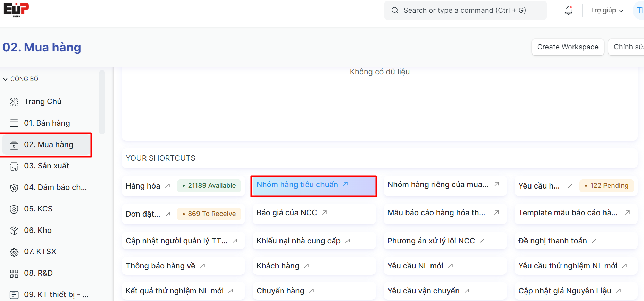Select 02. Mua hàng workspace
Image resolution: width=644 pixels, height=301 pixels.
click(49, 145)
